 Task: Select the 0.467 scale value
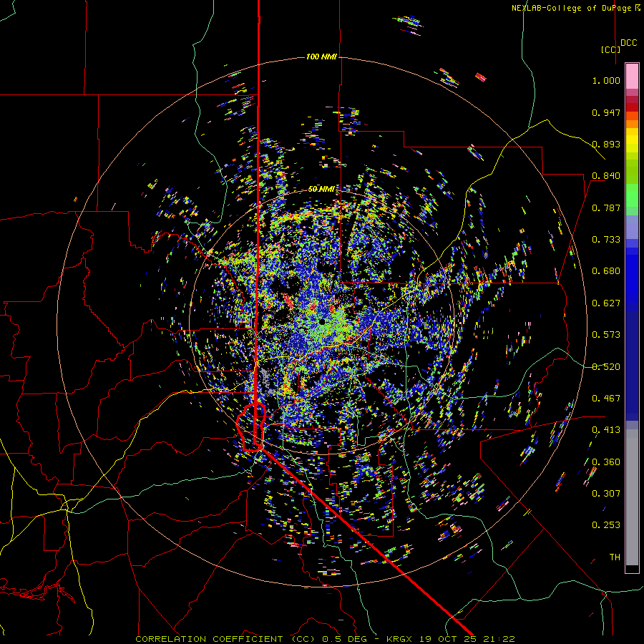point(606,399)
